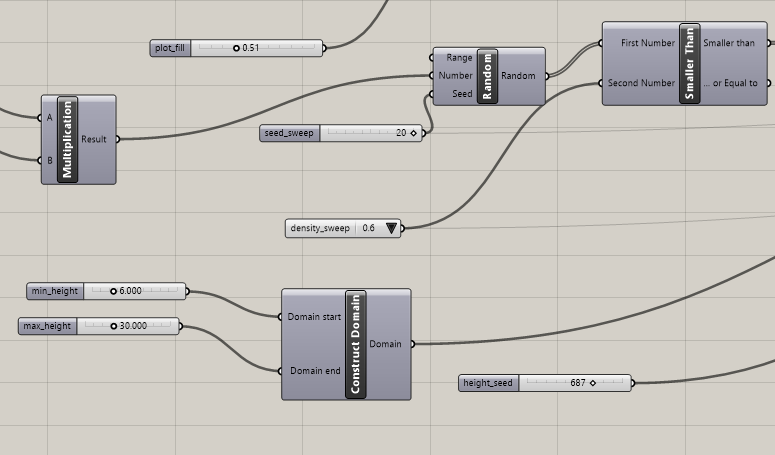Select the Random component title bar

[x=487, y=76]
